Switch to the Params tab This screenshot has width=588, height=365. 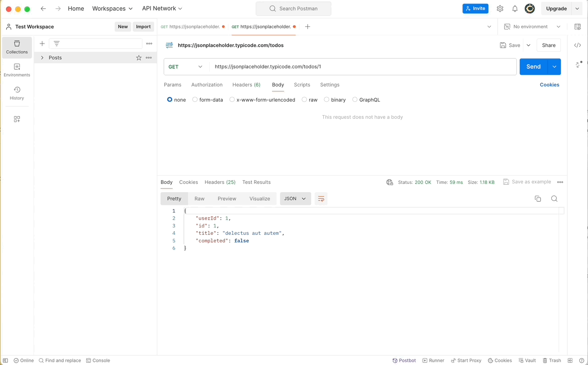[172, 85]
